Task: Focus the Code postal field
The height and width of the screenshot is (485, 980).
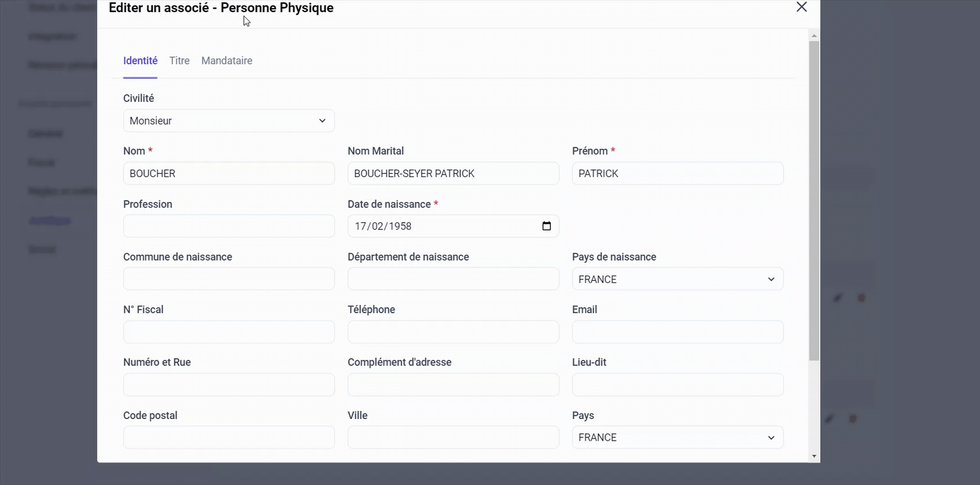Action: [x=229, y=438]
